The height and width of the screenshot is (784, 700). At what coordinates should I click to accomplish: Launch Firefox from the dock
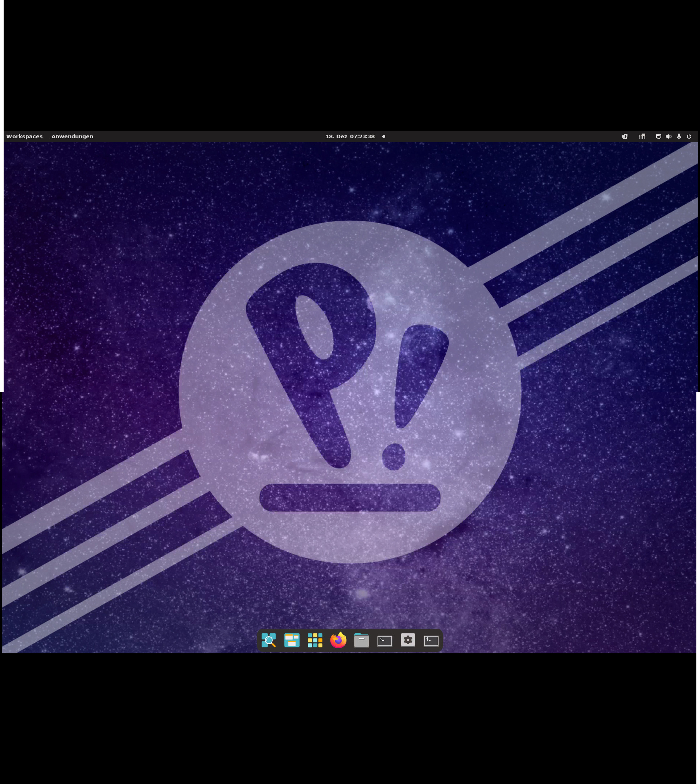pos(338,640)
